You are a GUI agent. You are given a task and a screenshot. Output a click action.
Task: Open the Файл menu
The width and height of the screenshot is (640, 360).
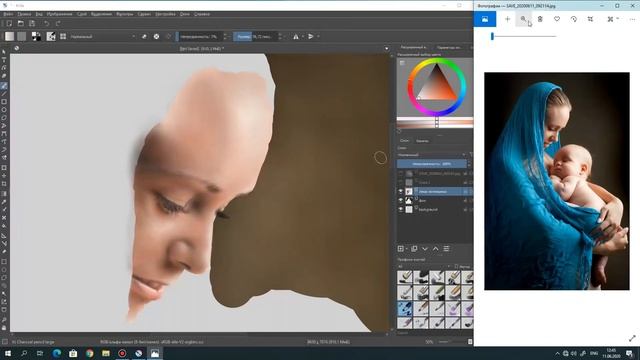point(8,14)
